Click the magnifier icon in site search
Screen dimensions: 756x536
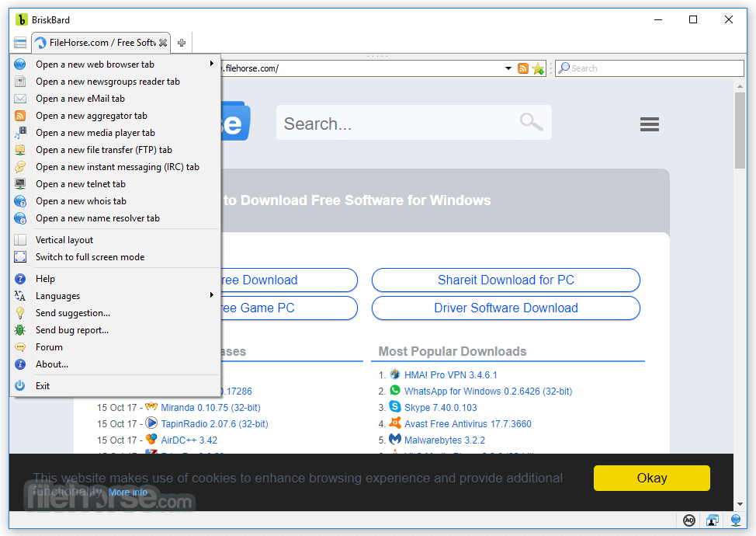[532, 122]
